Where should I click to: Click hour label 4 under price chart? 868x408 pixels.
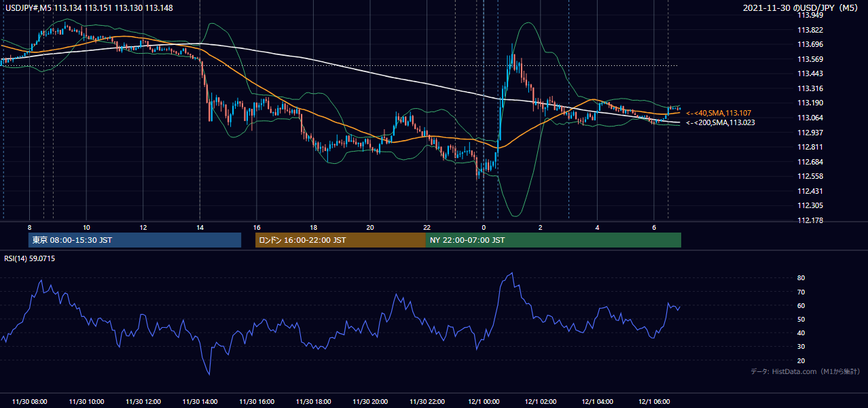(597, 227)
